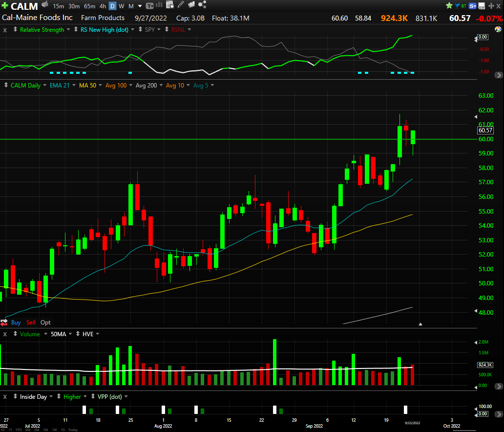Image resolution: width=504 pixels, height=432 pixels.
Task: Click the save floppy disk icon
Action: [x=482, y=6]
